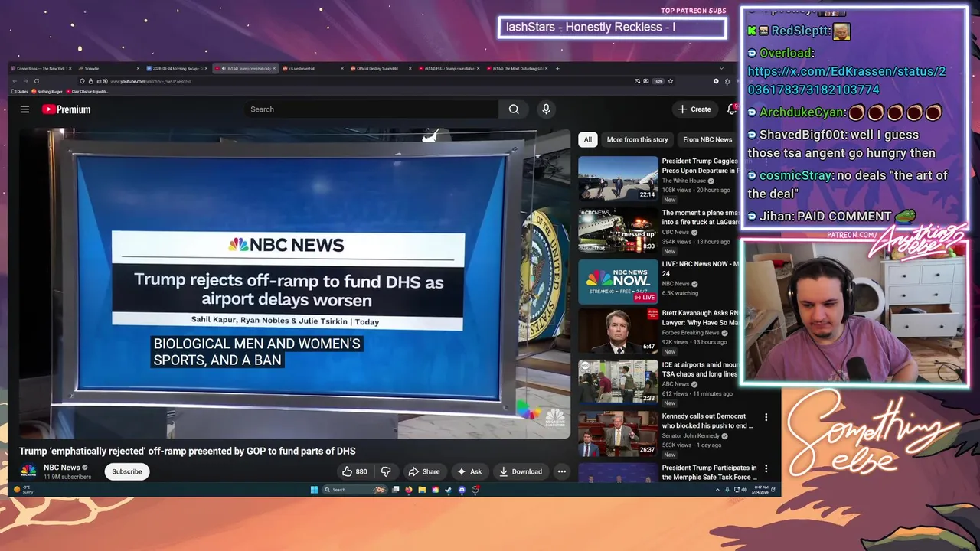Viewport: 980px width, 551px height.
Task: Switch to the Scrandle browser tab
Action: coord(109,68)
